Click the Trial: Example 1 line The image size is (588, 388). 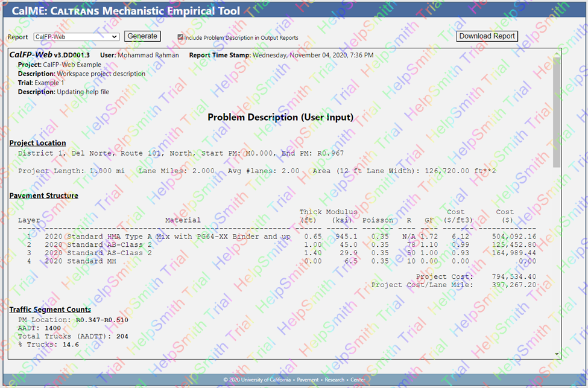[41, 83]
